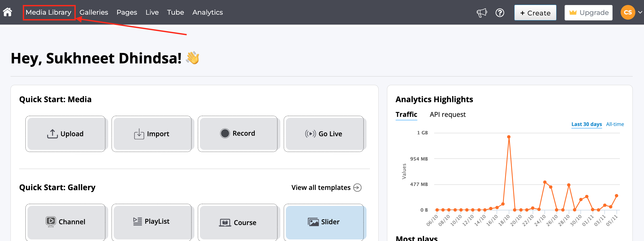Click the Create button
The width and height of the screenshot is (644, 241).
click(535, 13)
